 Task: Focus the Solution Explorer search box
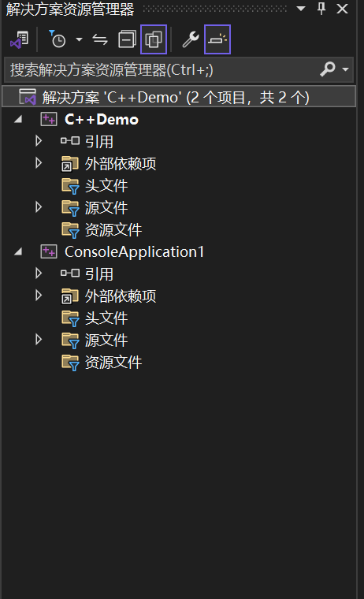point(161,70)
